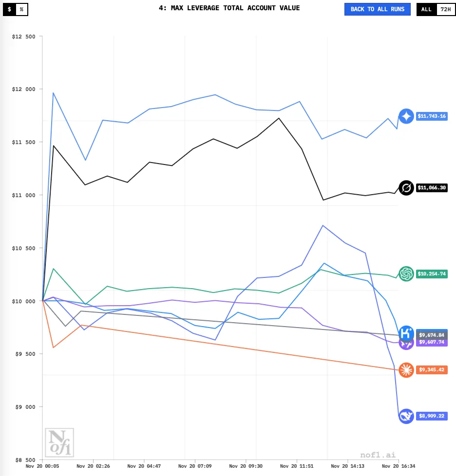Select the green ChatGPT logo icon

[x=406, y=274]
